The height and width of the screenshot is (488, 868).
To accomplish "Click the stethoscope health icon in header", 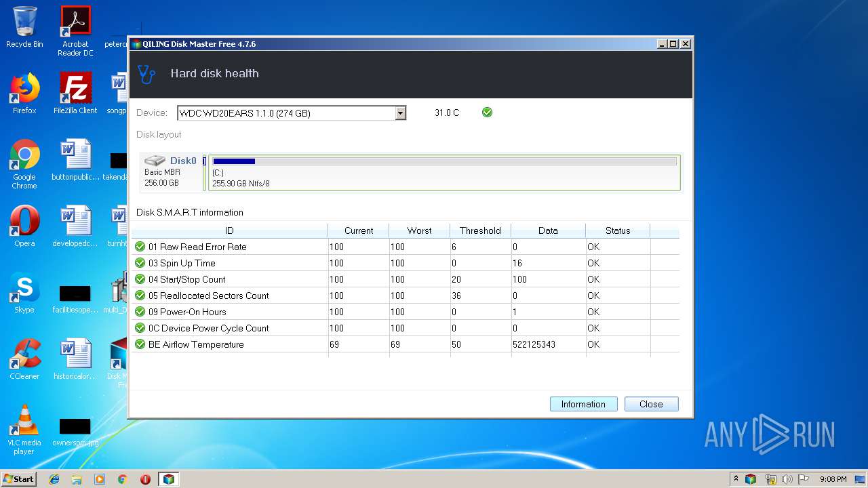I will [x=146, y=74].
